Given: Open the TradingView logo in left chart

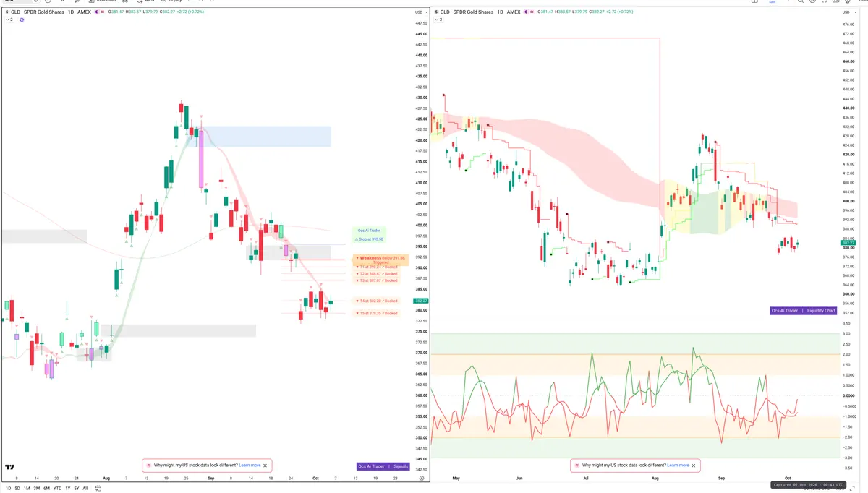Looking at the screenshot, I should [x=9, y=467].
